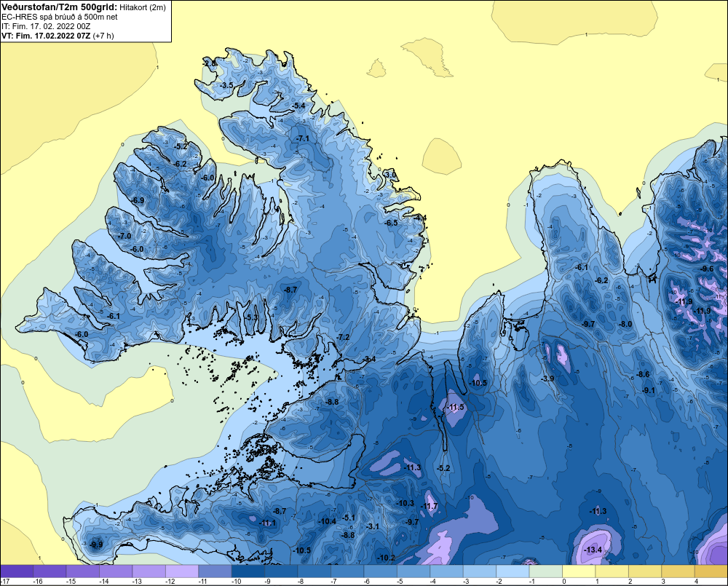Click the '-3.0' temperature label
Image resolution: width=728 pixels, height=586 pixels.
click(x=390, y=175)
